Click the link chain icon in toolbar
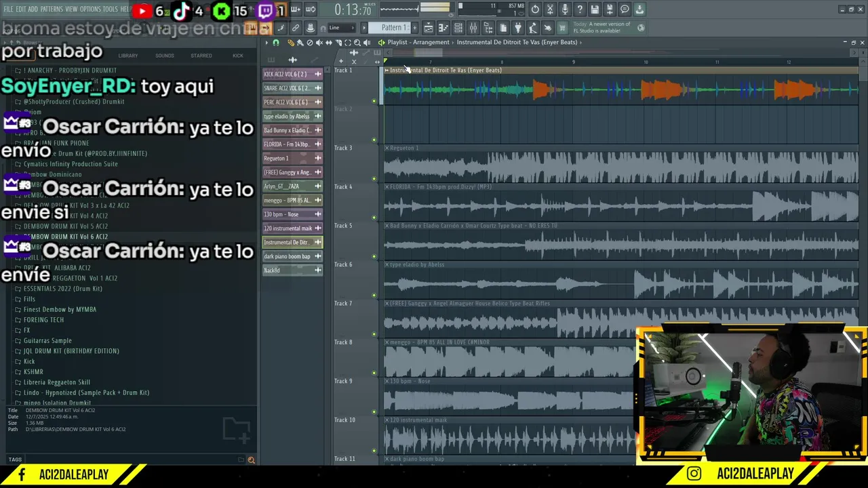The height and width of the screenshot is (488, 868). pos(296,28)
